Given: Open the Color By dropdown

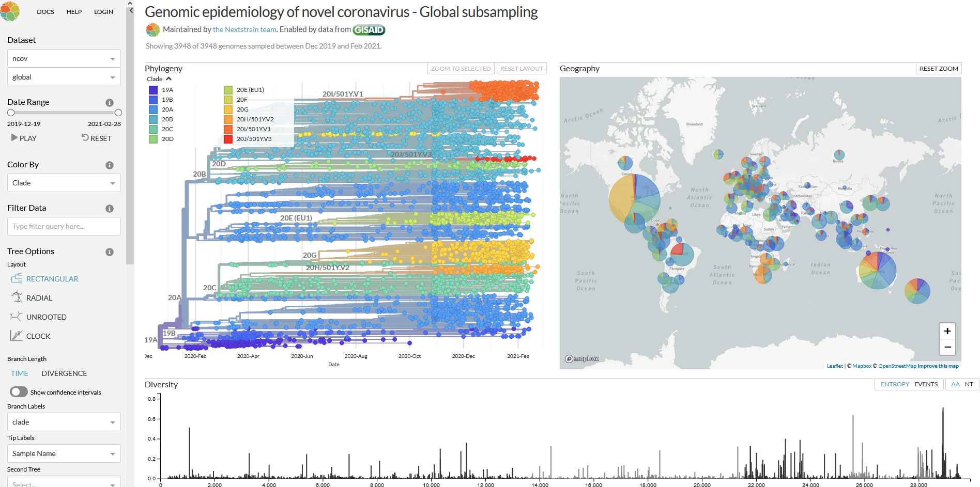Looking at the screenshot, I should click(x=64, y=183).
